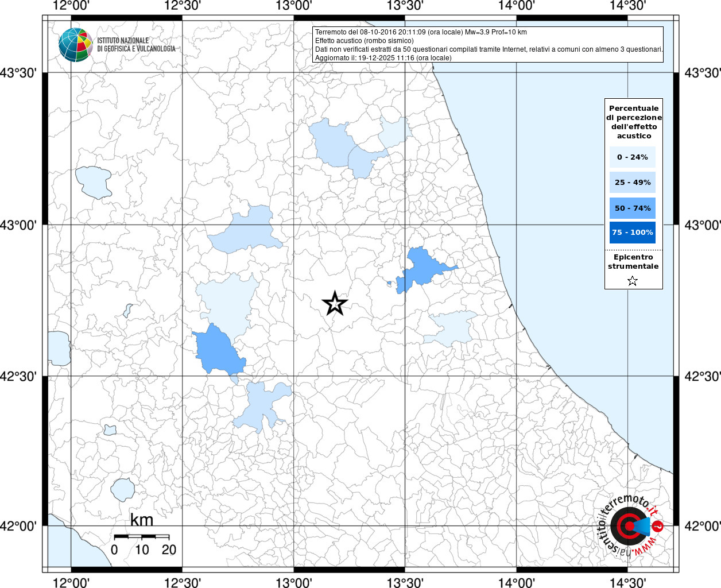Image resolution: width=721 pixels, height=588 pixels.
Task: Click the medium-blue municipality northeast of the epicenter
Action: pyautogui.click(x=424, y=268)
